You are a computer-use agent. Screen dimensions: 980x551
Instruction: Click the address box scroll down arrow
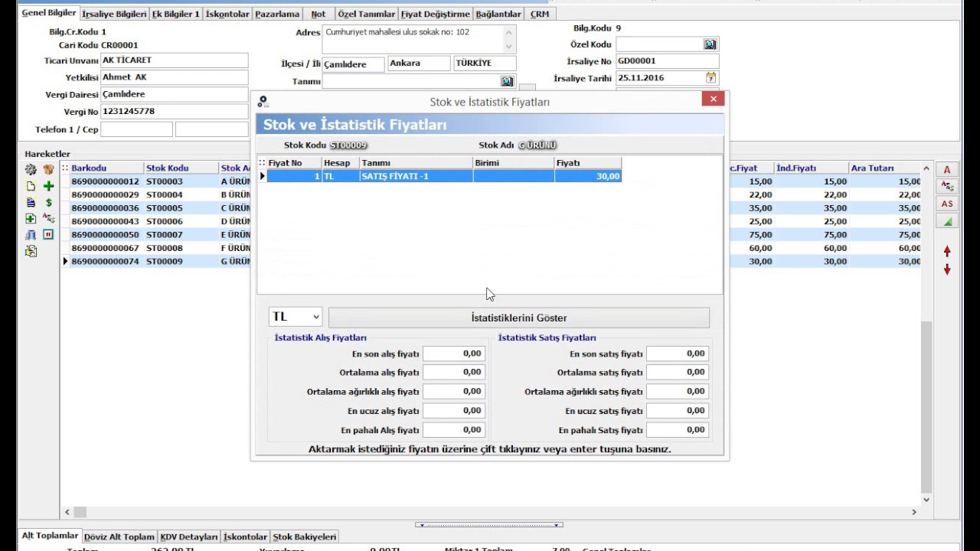(509, 46)
